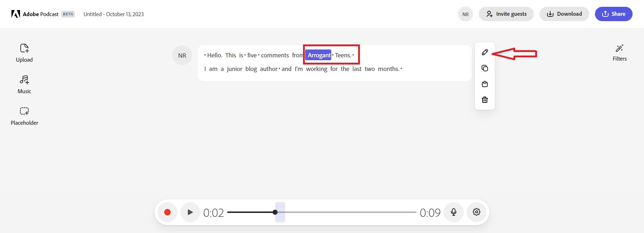Paste using the clipboard icon

[x=485, y=84]
